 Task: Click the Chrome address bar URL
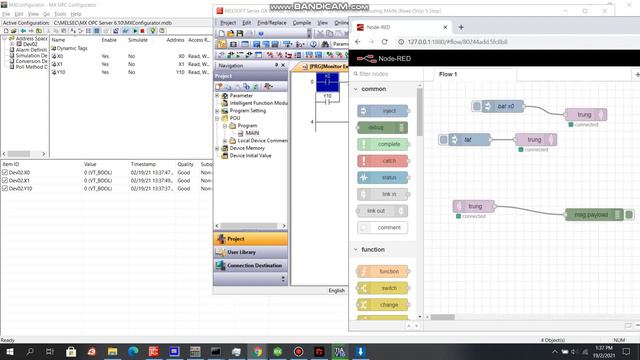click(x=458, y=42)
